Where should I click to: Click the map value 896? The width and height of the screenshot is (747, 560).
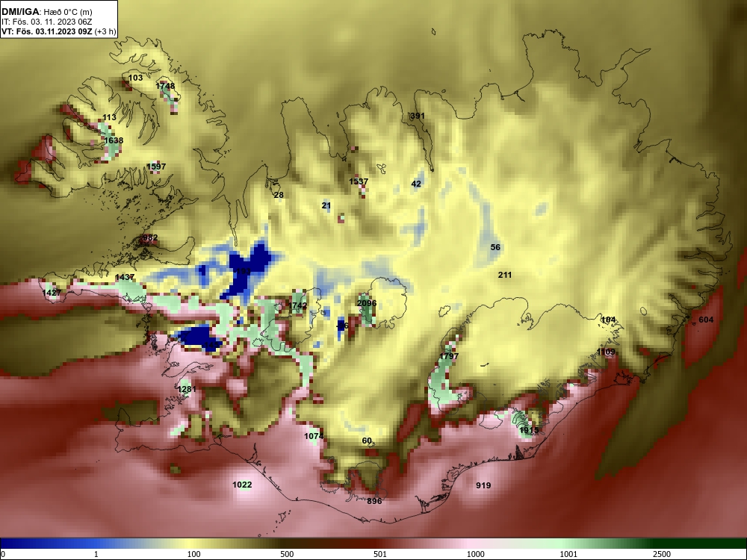pos(374,501)
